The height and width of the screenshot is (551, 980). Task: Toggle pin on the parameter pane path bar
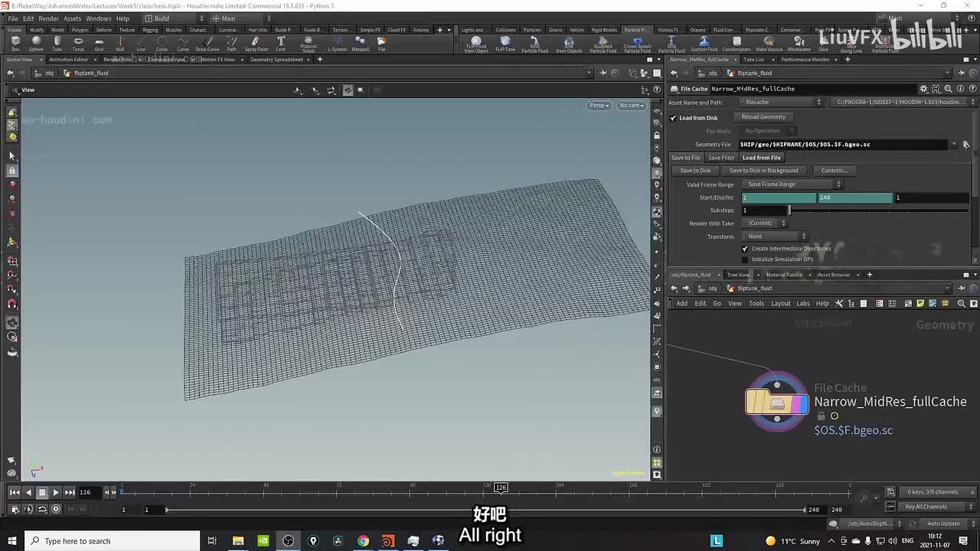tap(962, 73)
